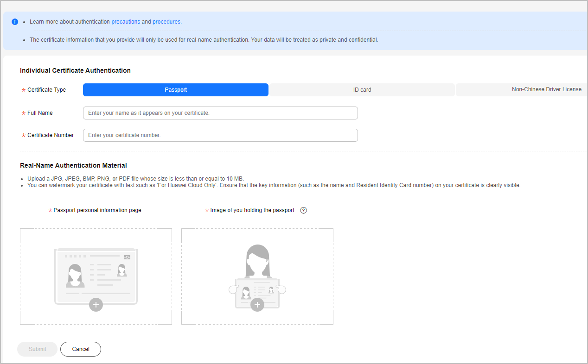Screen dimensions: 588x364
Task: Select the Passport certificate type
Action: click(x=176, y=90)
